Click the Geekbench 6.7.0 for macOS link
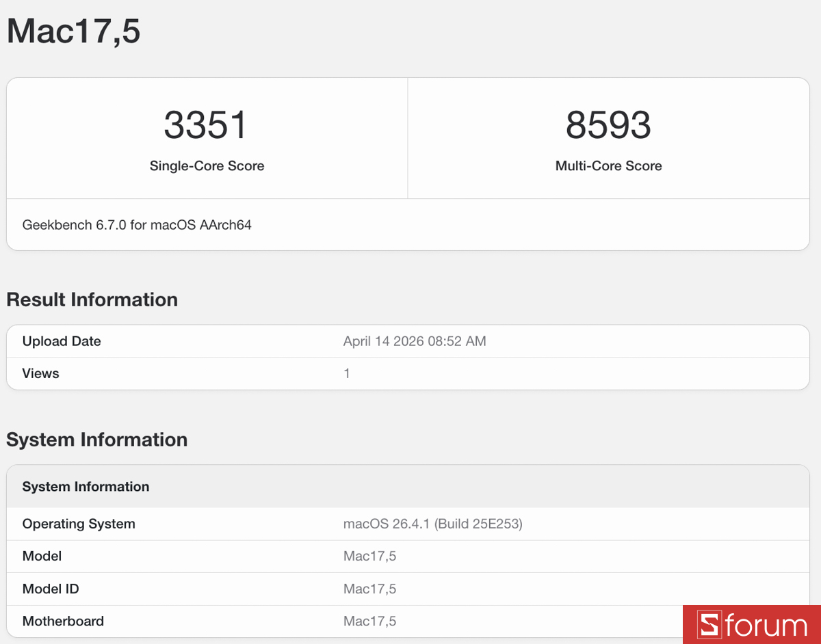 pyautogui.click(x=136, y=224)
